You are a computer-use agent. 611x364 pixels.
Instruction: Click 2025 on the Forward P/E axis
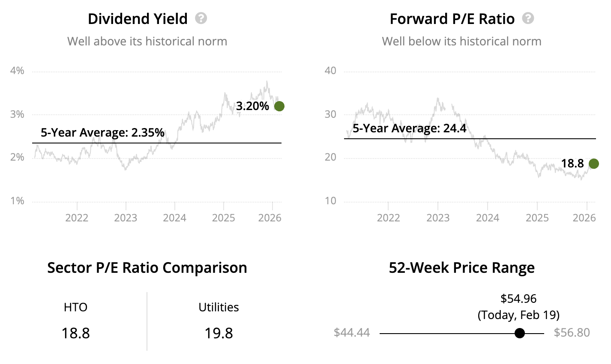(x=537, y=218)
